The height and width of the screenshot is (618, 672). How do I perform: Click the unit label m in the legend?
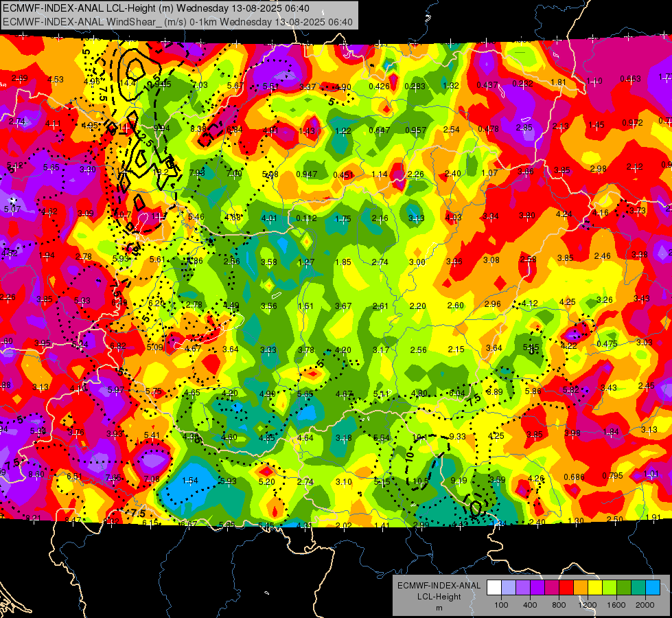pyautogui.click(x=439, y=608)
